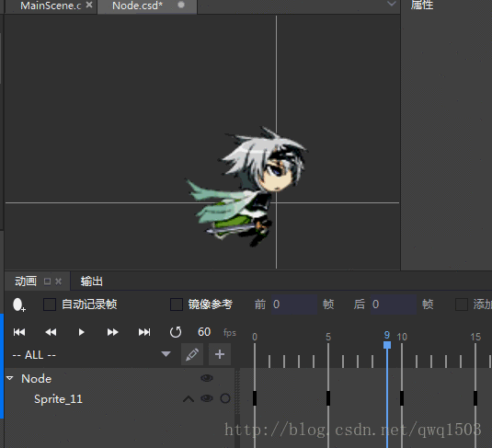This screenshot has width=492, height=448.
Task: Step forward with fast-forward icon
Action: [112, 332]
